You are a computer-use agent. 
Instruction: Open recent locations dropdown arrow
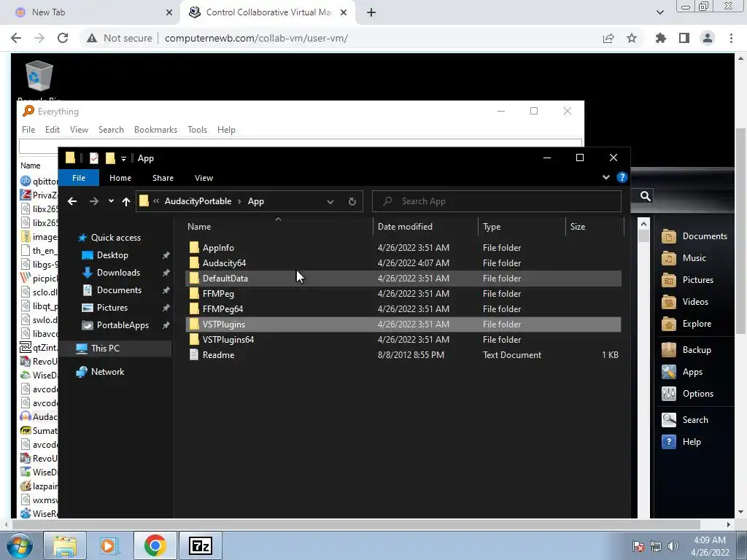(111, 201)
